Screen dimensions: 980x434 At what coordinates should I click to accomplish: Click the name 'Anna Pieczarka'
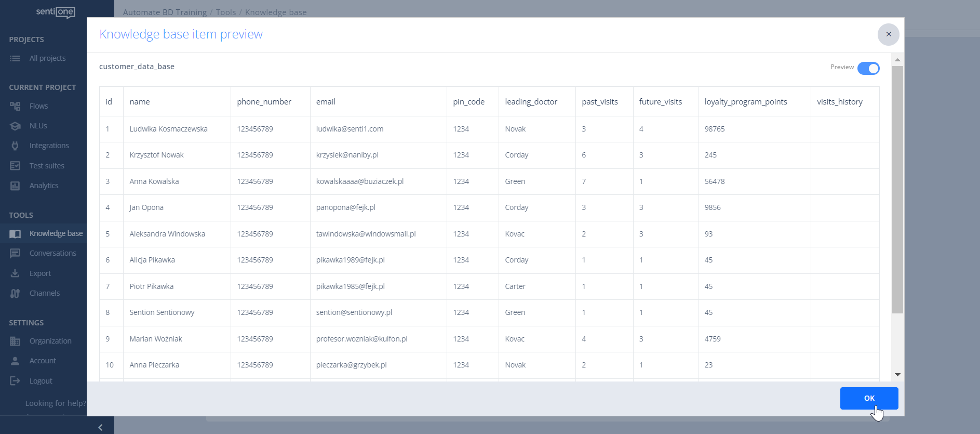click(x=154, y=365)
